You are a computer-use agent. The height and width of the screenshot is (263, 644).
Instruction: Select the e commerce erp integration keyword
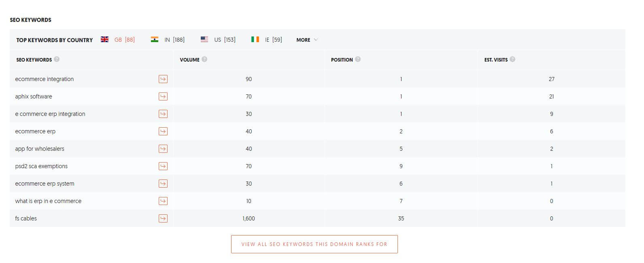pos(50,114)
